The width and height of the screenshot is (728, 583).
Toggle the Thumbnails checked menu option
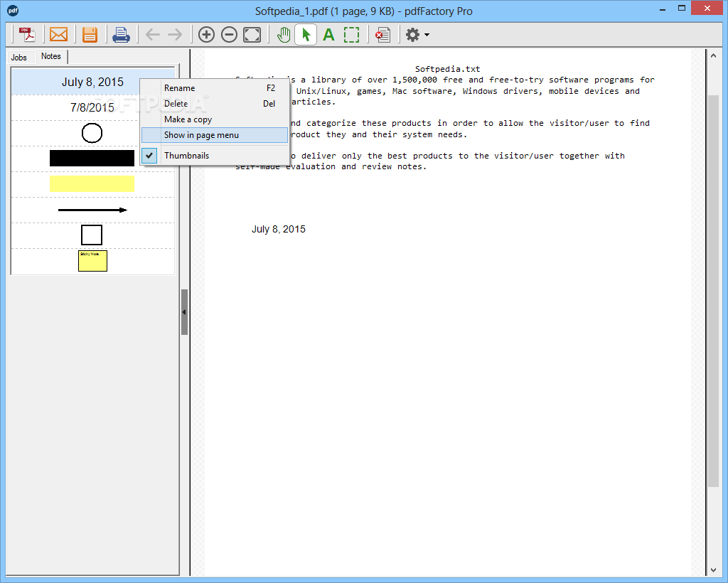click(215, 156)
